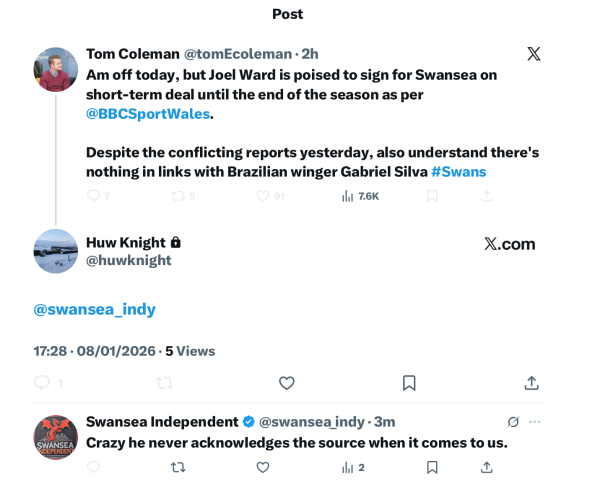Reply to Tom Coleman's post
Image resolution: width=608 pixels, height=500 pixels.
point(94,196)
